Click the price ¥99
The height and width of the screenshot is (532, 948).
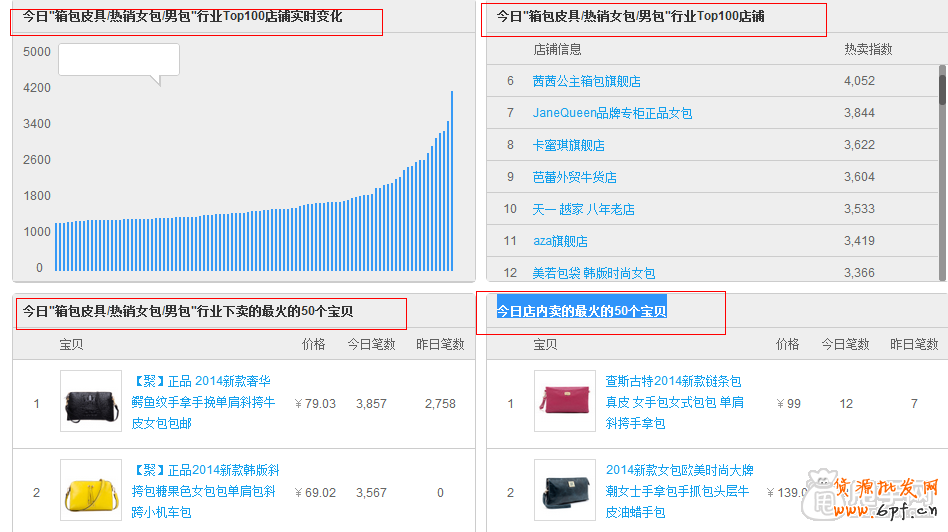[x=788, y=404]
